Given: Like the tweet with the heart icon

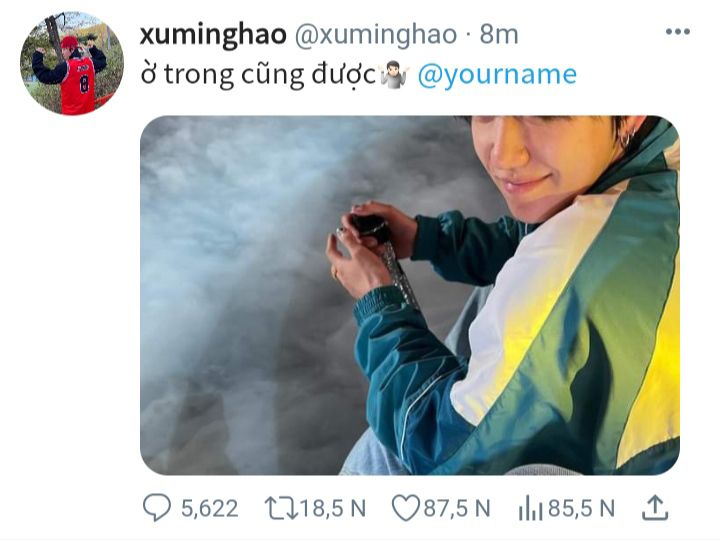Looking at the screenshot, I should pos(406,508).
